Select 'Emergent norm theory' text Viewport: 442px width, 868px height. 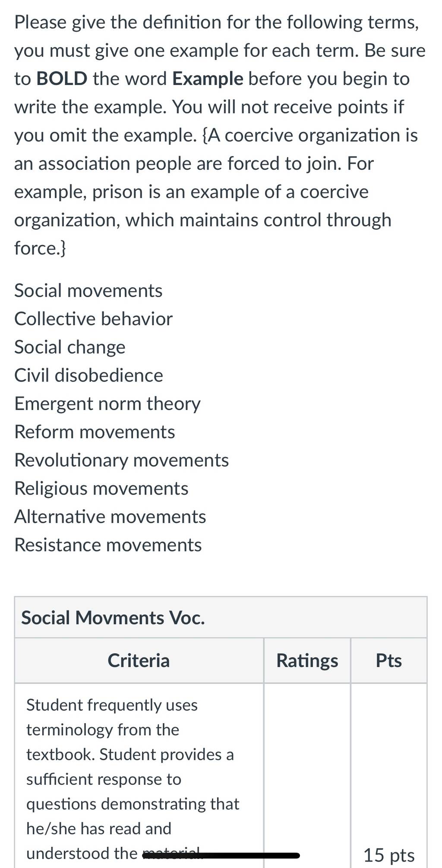107,404
